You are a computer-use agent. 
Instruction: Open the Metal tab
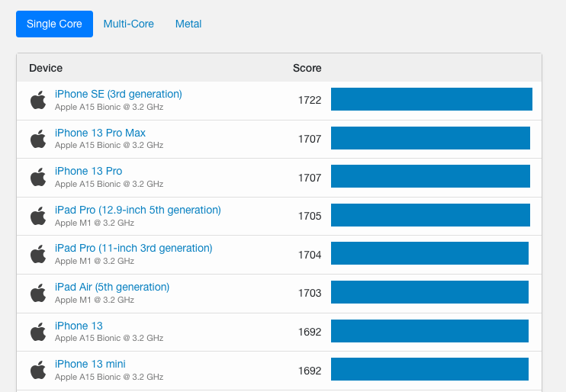(x=188, y=24)
